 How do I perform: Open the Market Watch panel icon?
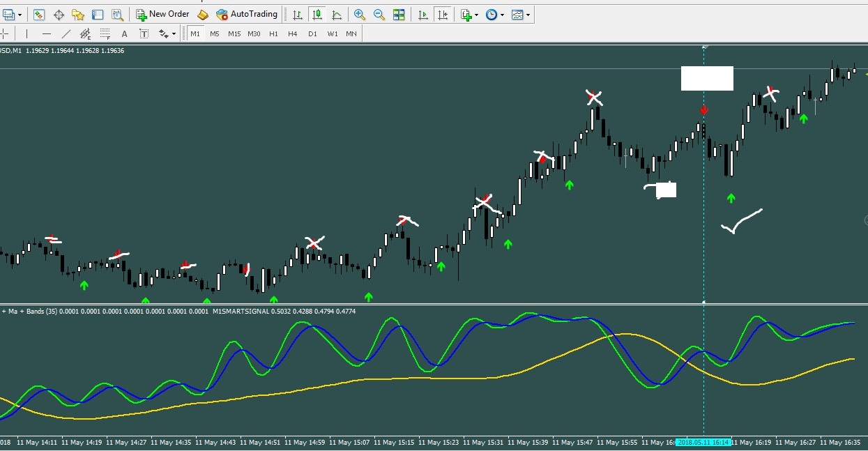[39, 14]
